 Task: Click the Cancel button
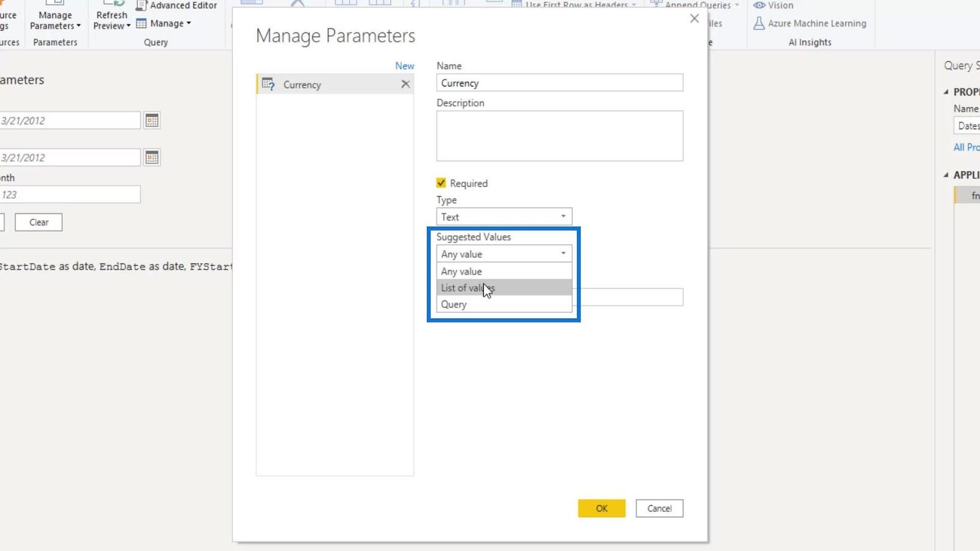pyautogui.click(x=659, y=508)
